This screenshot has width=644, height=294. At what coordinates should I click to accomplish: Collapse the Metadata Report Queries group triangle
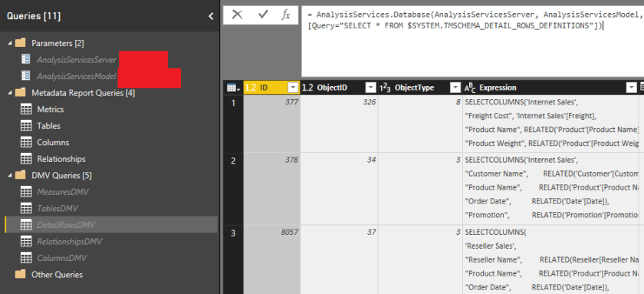(x=9, y=93)
